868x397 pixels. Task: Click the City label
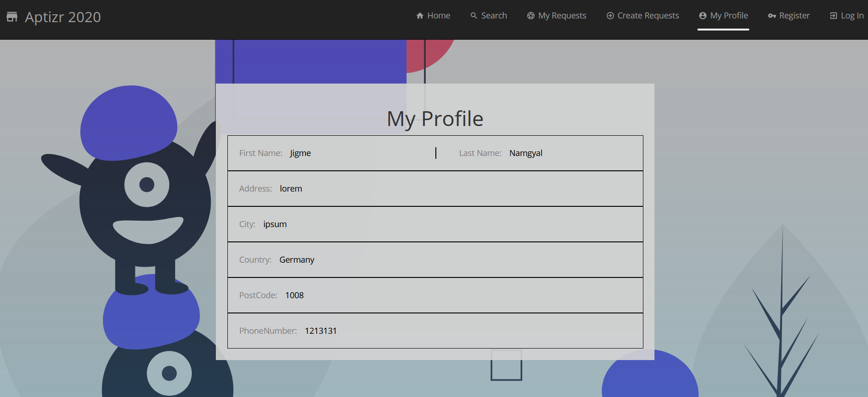point(247,224)
